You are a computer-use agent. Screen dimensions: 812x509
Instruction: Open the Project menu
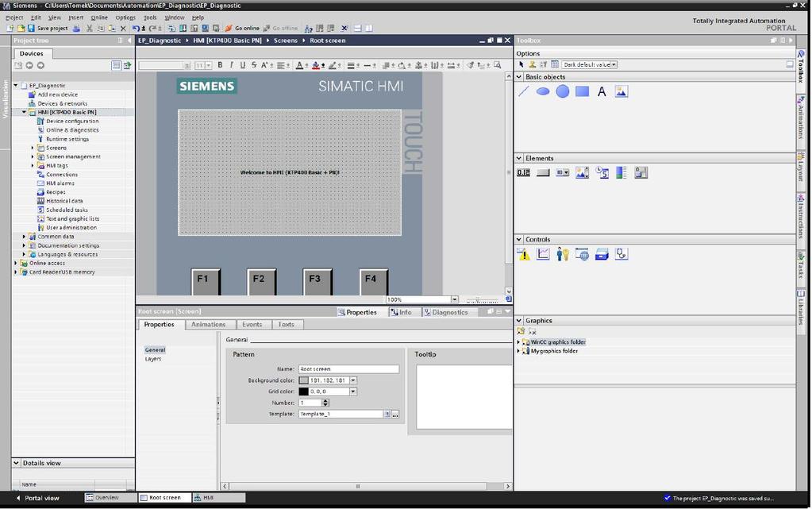pos(14,17)
